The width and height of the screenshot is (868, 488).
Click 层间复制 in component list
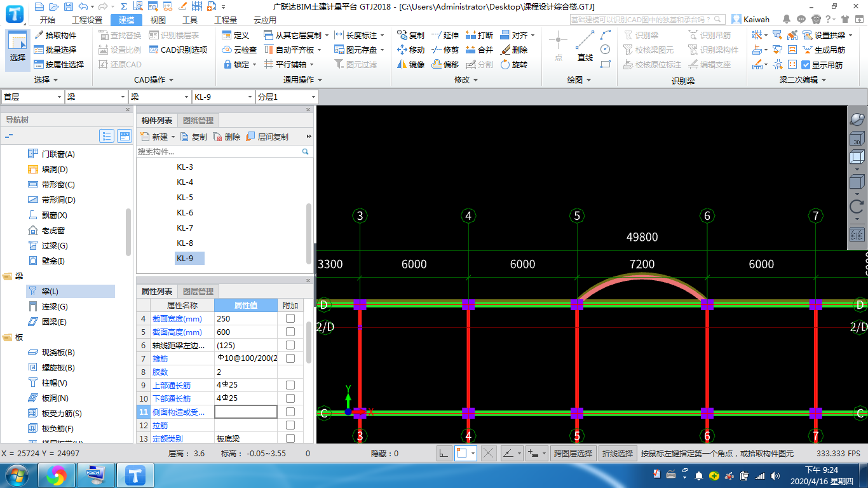(x=267, y=137)
